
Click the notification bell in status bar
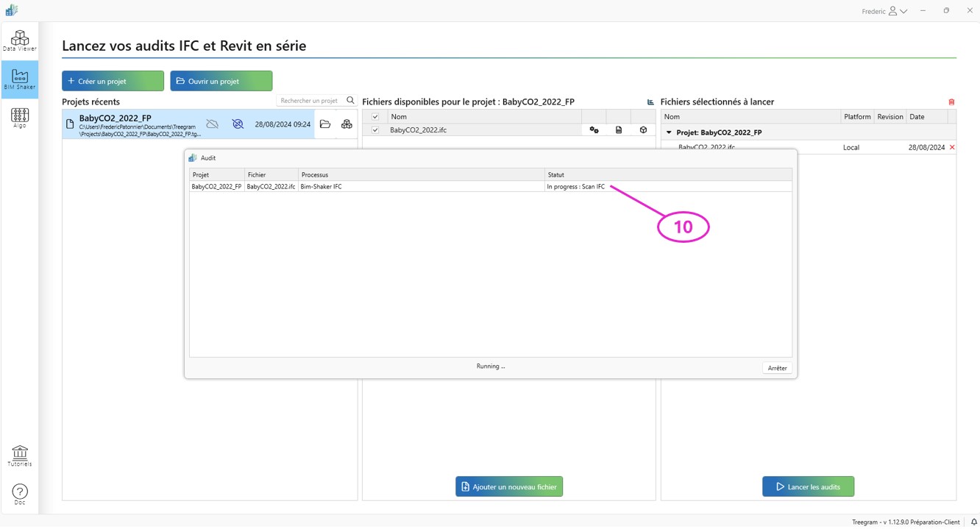click(x=973, y=522)
